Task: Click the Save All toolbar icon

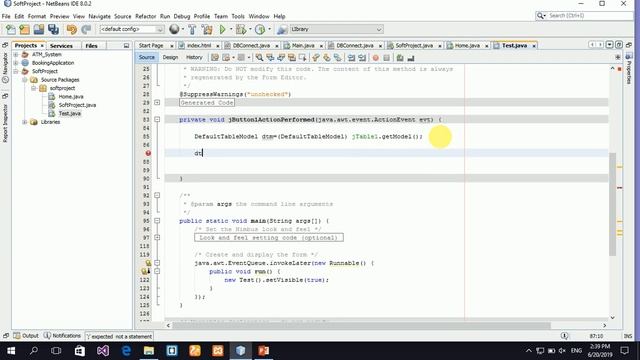Action: 53,29
